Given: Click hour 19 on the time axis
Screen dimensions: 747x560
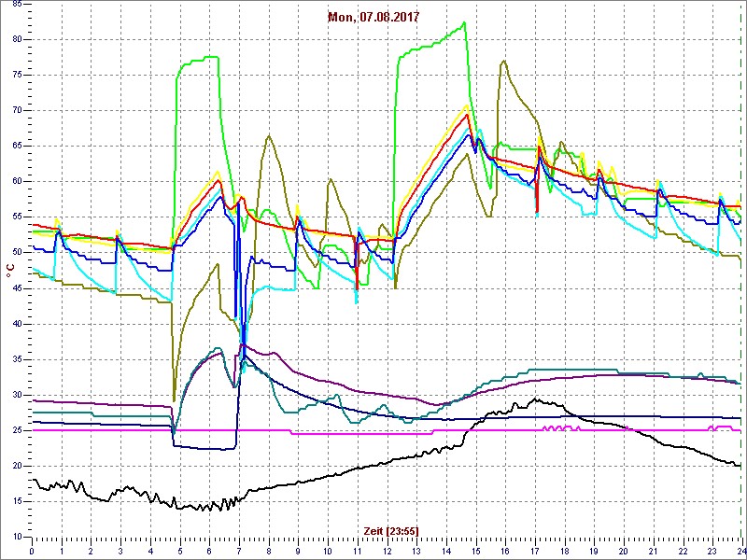Looking at the screenshot, I should click(593, 551).
